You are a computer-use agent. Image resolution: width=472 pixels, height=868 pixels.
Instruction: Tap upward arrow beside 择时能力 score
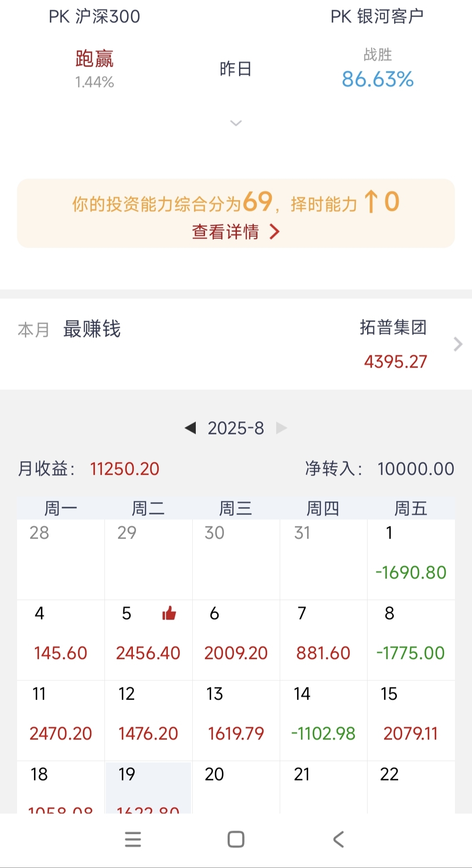[371, 202]
